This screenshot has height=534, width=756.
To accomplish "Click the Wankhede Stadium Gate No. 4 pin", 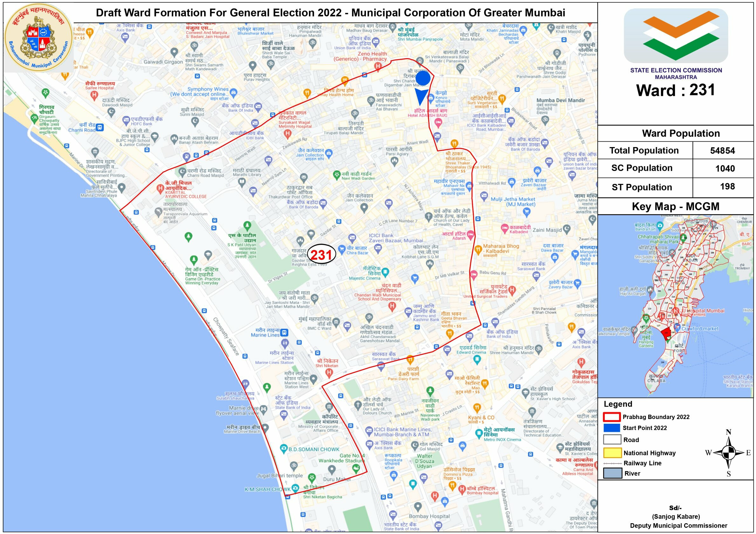I will [x=356, y=469].
